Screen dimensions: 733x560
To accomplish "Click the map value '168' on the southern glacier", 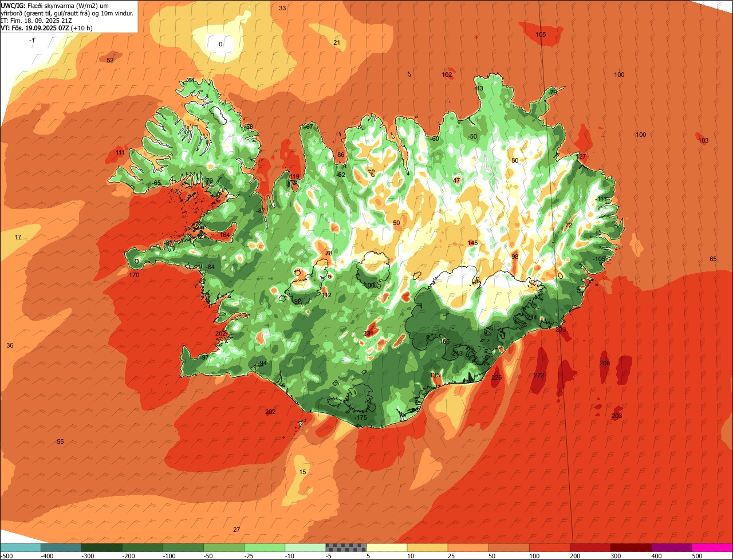I will tap(444, 341).
